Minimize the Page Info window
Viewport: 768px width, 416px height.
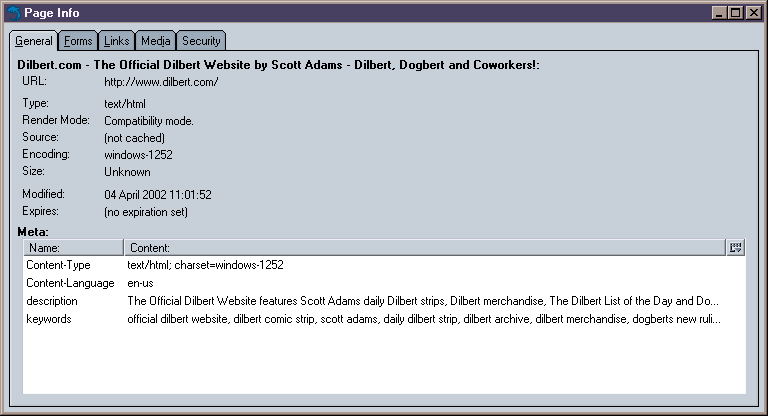coord(720,13)
